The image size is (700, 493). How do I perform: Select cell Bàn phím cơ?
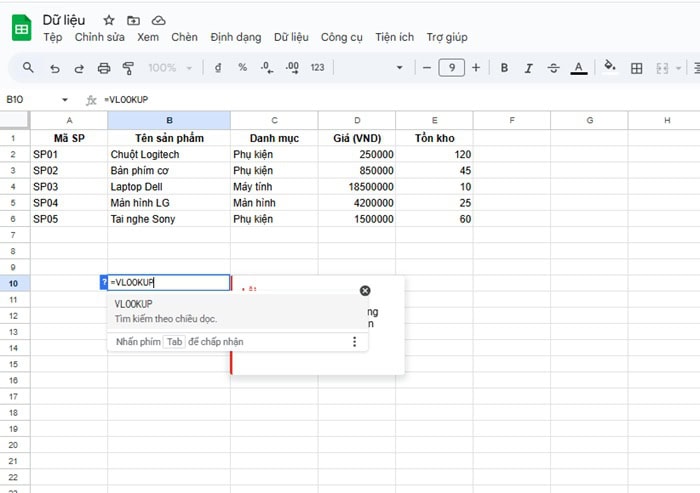click(x=169, y=171)
